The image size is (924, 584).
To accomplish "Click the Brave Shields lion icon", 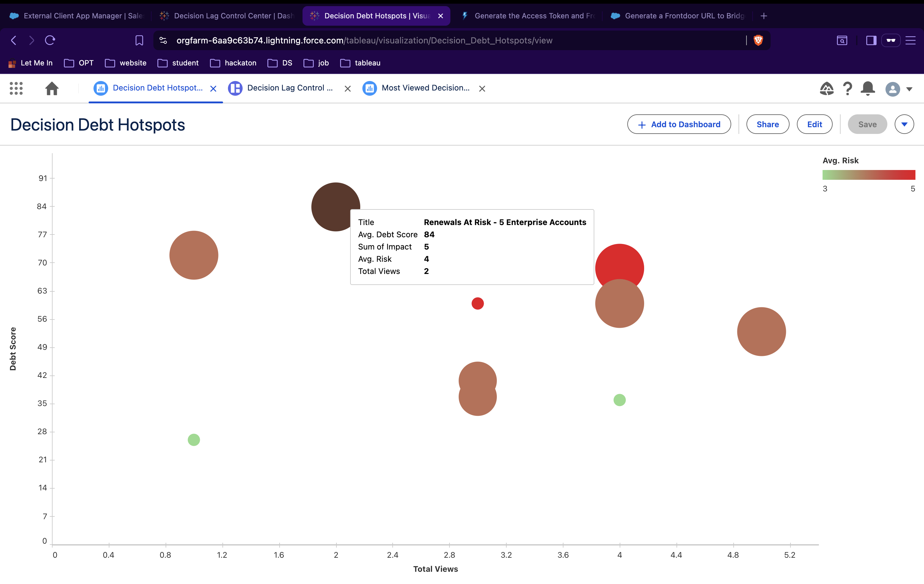I will tap(758, 40).
